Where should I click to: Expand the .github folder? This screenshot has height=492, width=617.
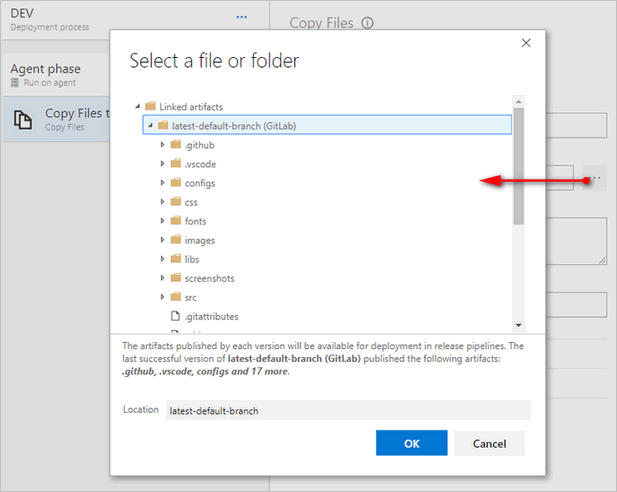(x=162, y=145)
